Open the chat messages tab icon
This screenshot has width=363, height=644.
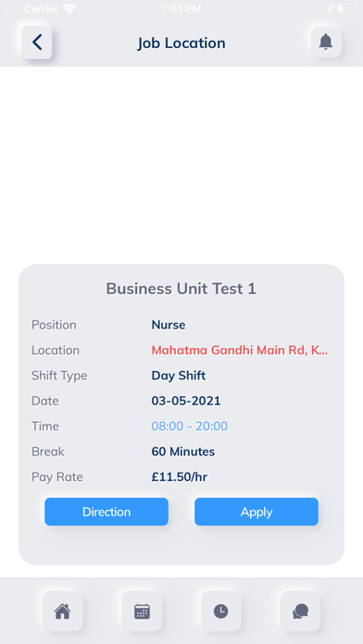pos(300,611)
